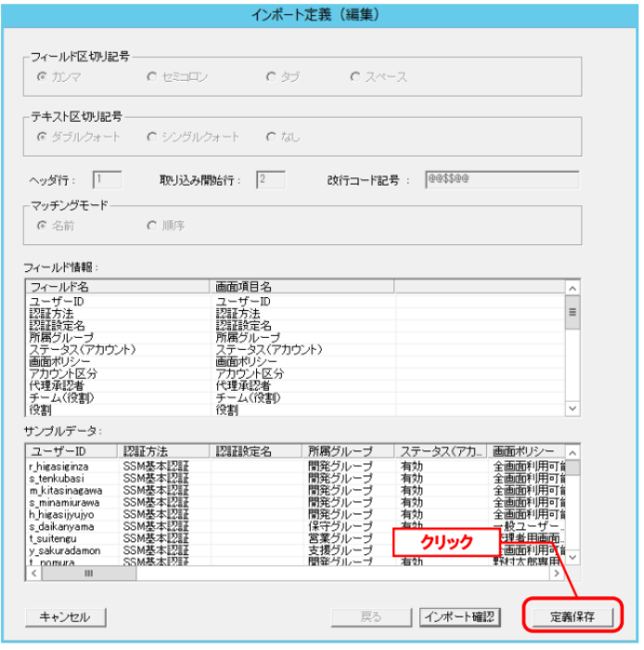Screen dimensions: 644x650
Task: Click sample data 認証設定名 column header
Action: 255,451
